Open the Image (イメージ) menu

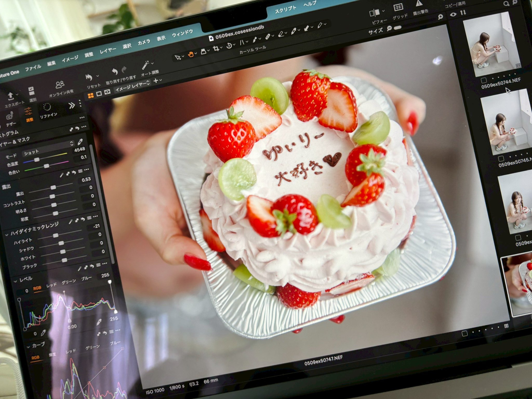70,59
